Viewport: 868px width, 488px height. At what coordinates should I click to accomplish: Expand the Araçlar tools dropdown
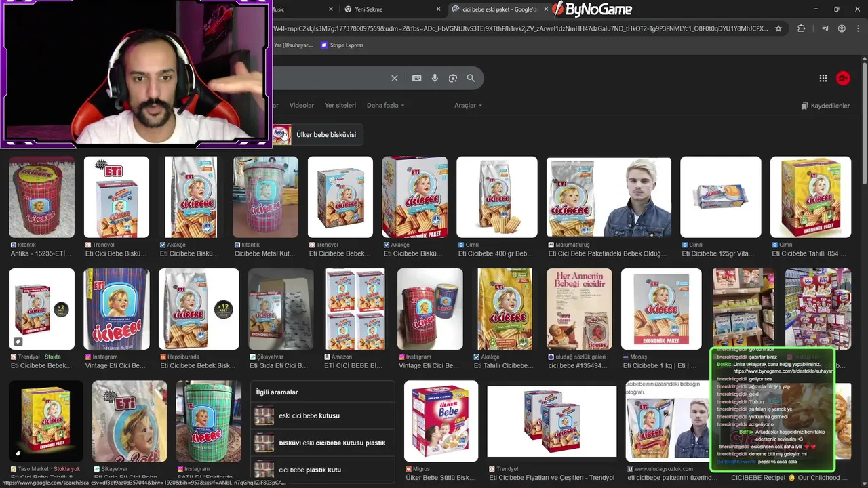[468, 106]
